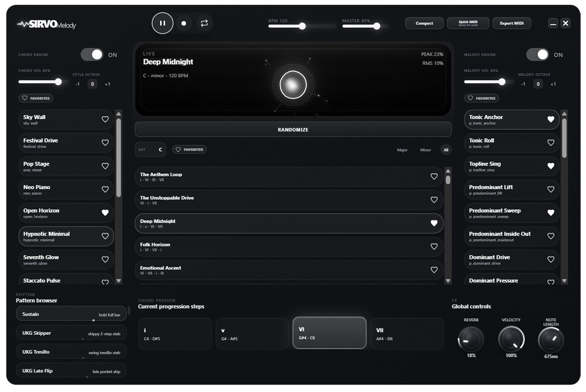Click the Note Length knob

(x=551, y=340)
